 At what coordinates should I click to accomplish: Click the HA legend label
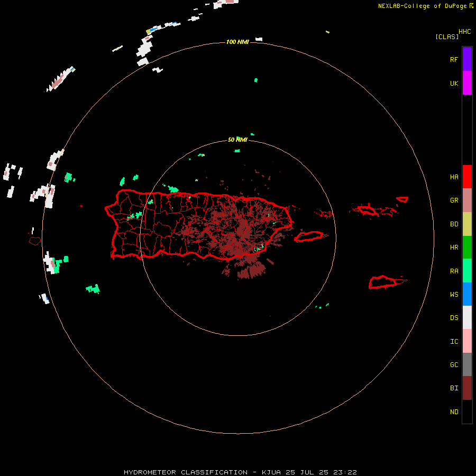454,177
